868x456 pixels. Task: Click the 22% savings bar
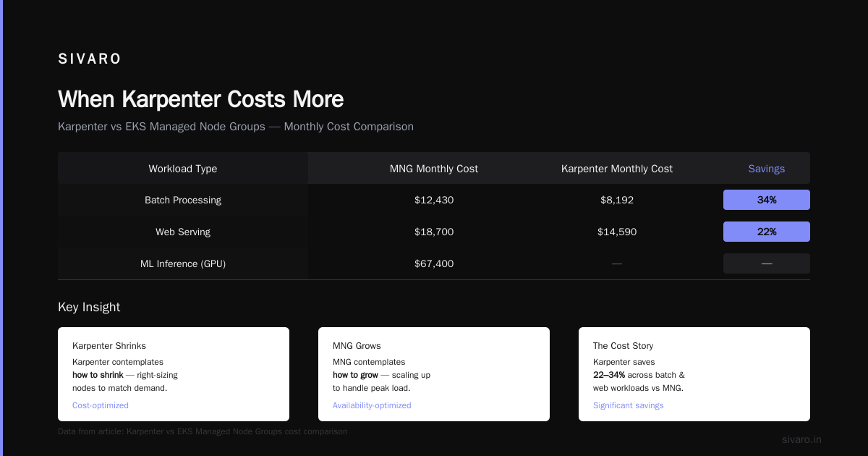coord(767,232)
